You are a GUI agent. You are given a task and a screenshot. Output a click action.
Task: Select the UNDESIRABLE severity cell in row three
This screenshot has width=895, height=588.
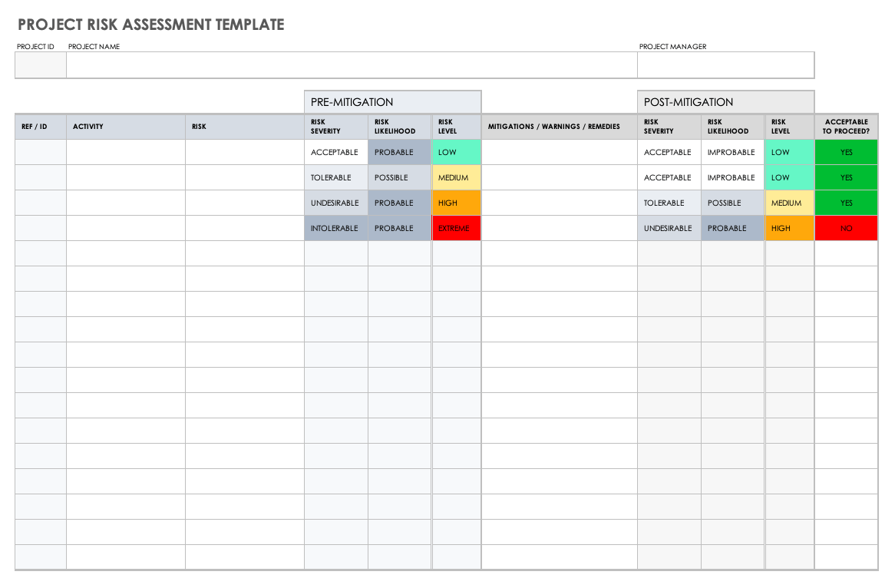click(x=335, y=203)
